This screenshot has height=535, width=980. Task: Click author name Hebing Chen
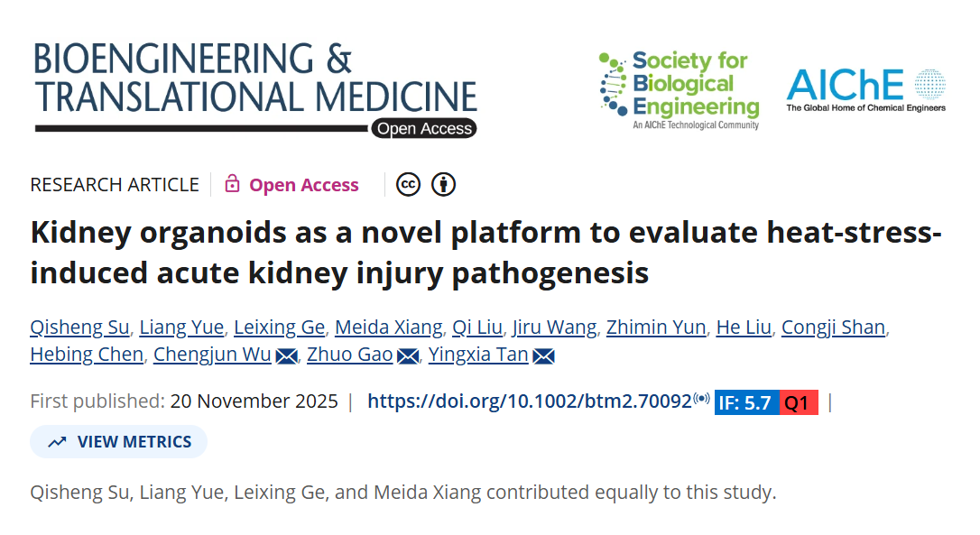pos(87,355)
